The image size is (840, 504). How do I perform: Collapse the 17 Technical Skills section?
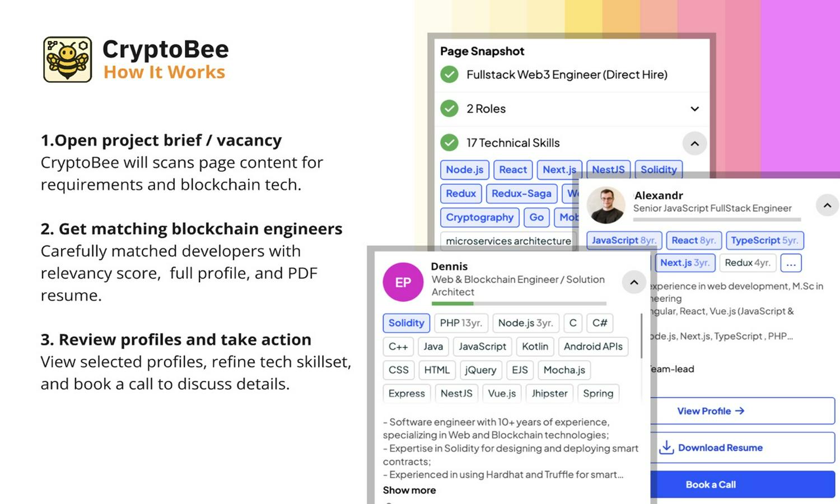(694, 143)
